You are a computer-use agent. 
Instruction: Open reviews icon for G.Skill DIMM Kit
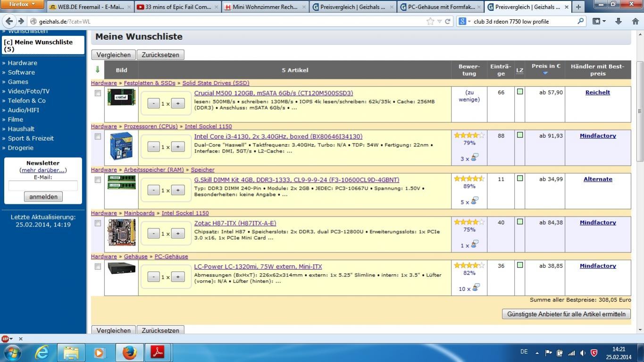475,201
